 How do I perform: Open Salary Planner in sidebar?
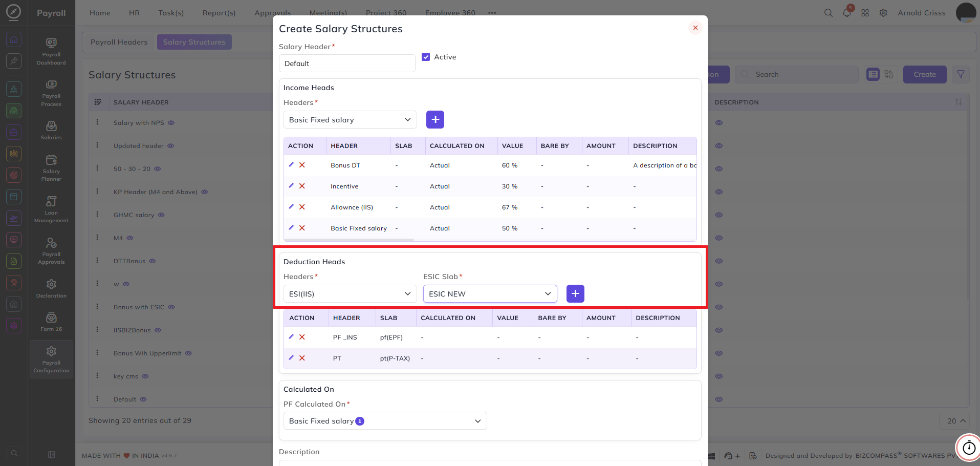pos(51,168)
